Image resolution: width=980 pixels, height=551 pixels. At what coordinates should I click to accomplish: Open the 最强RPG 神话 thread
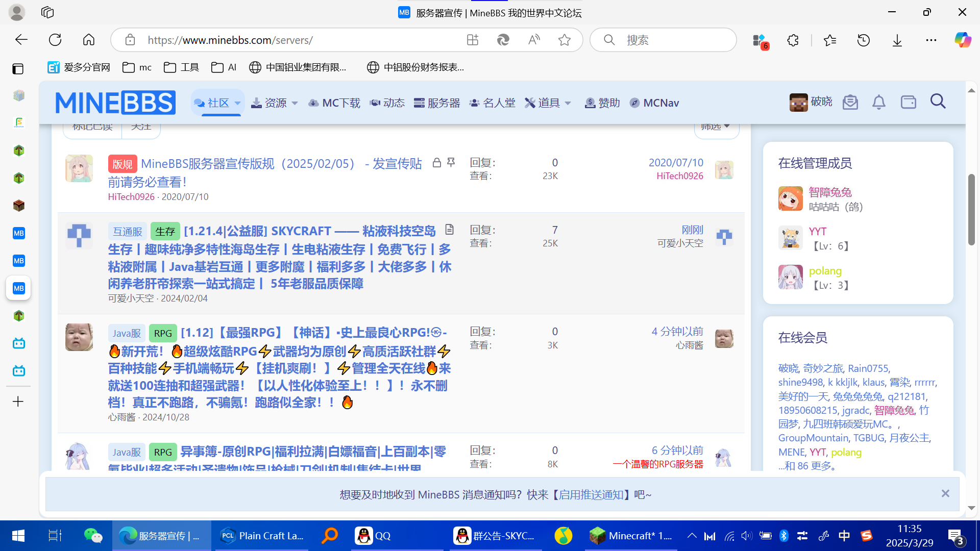[x=280, y=367]
